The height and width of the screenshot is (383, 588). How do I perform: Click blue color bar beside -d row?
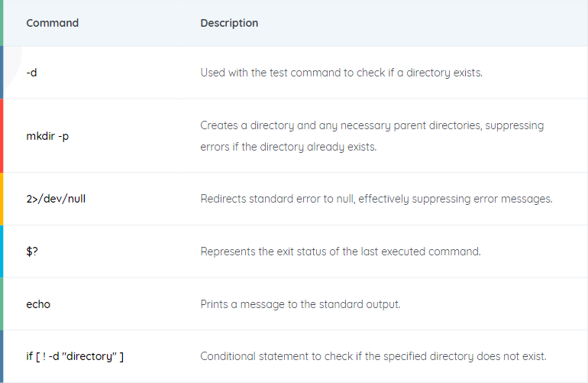[2, 73]
